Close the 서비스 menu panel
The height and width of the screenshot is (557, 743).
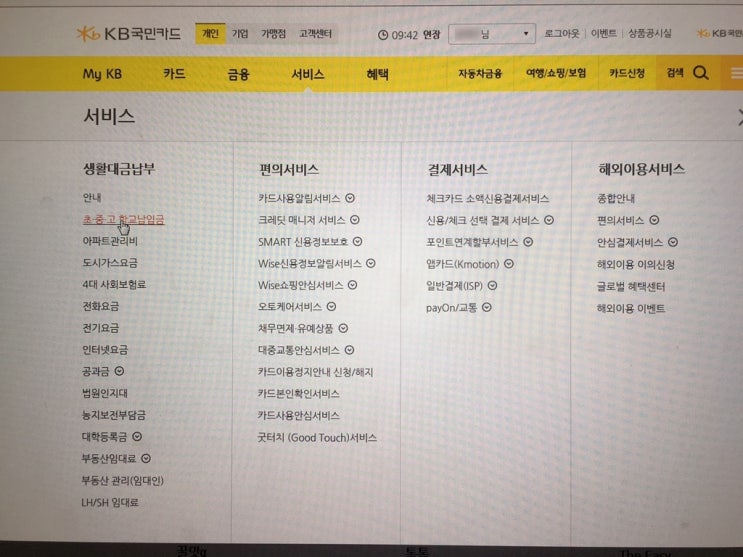point(740,117)
